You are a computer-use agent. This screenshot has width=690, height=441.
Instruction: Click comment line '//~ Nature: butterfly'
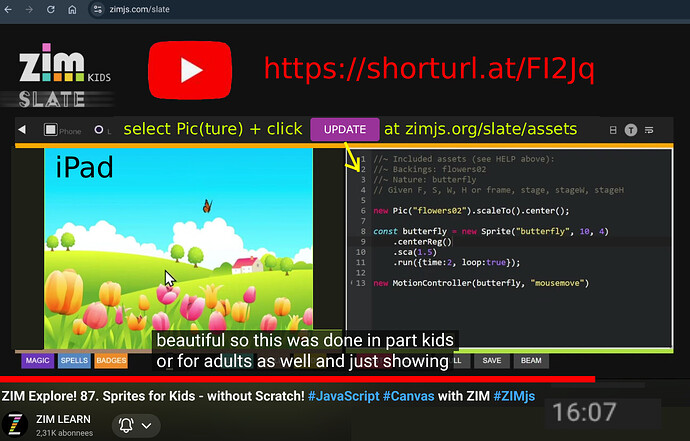[x=425, y=180]
